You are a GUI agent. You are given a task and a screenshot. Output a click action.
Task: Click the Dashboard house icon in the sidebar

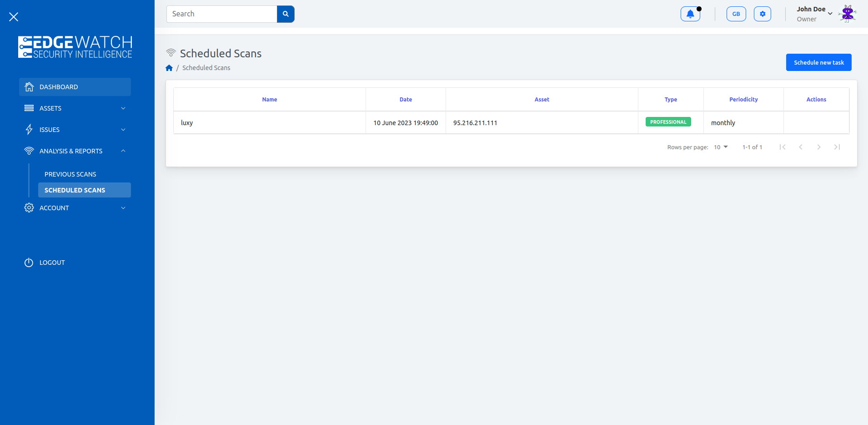tap(29, 87)
